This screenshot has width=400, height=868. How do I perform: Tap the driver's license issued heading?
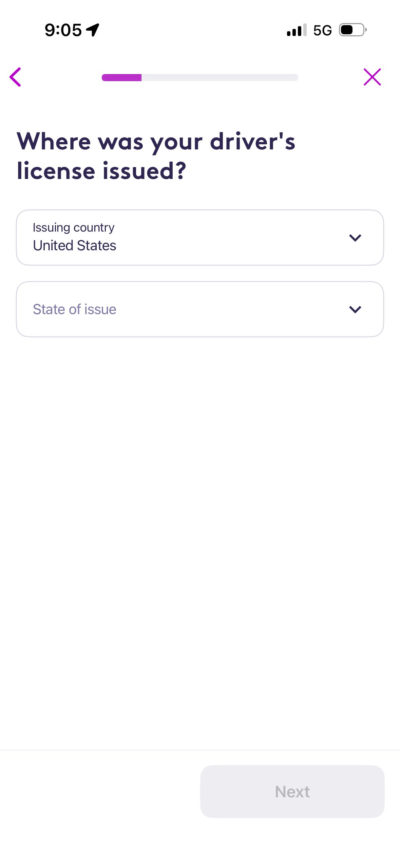[156, 156]
